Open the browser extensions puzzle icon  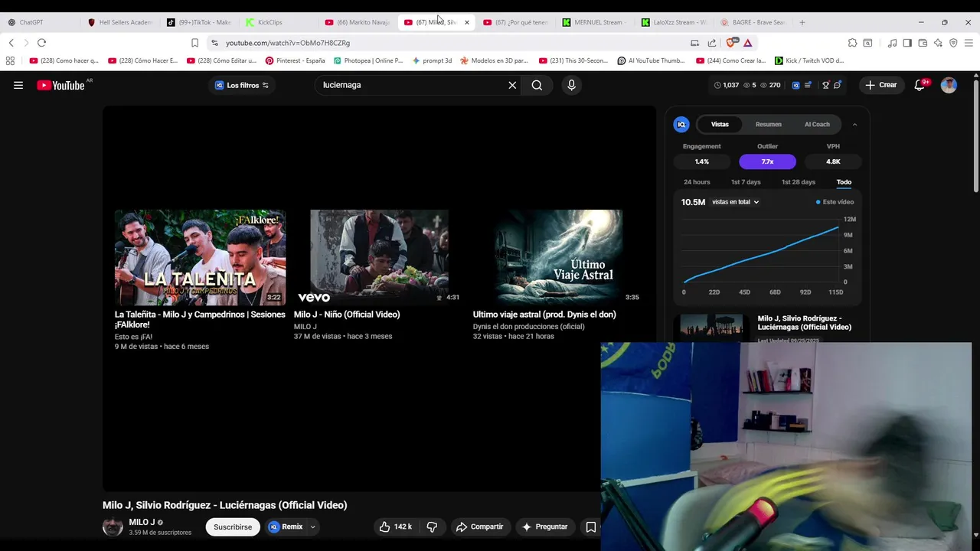click(852, 43)
